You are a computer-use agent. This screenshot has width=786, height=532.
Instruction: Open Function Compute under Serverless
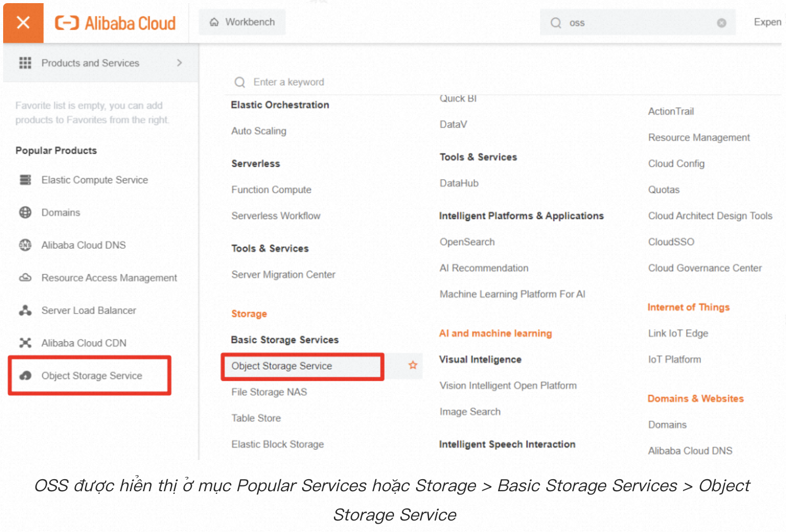271,190
